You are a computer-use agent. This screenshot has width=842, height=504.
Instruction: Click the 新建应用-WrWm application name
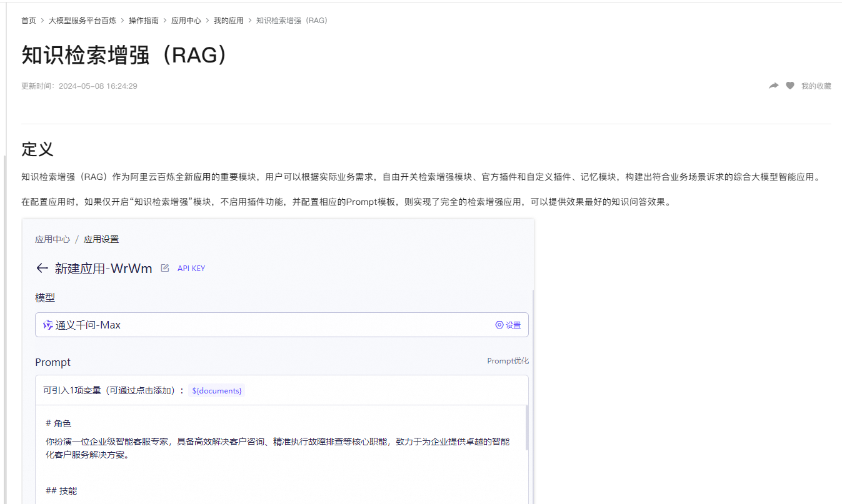pyautogui.click(x=104, y=269)
